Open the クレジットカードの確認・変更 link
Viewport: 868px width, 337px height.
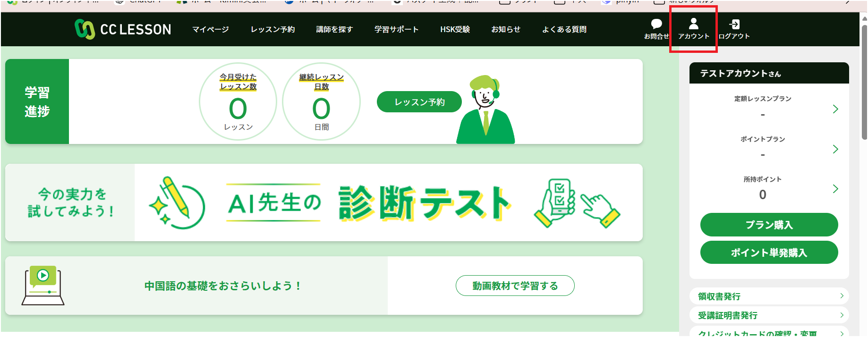coord(769,332)
